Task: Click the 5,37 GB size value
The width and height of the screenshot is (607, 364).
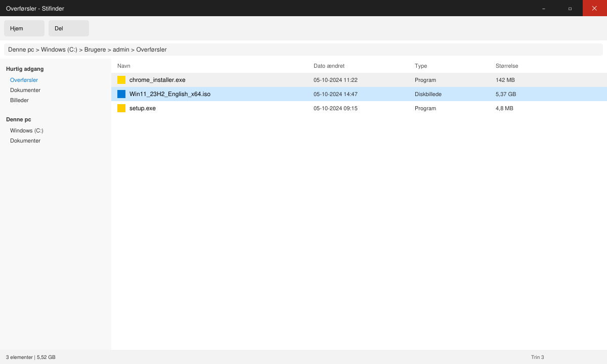Action: tap(506, 94)
